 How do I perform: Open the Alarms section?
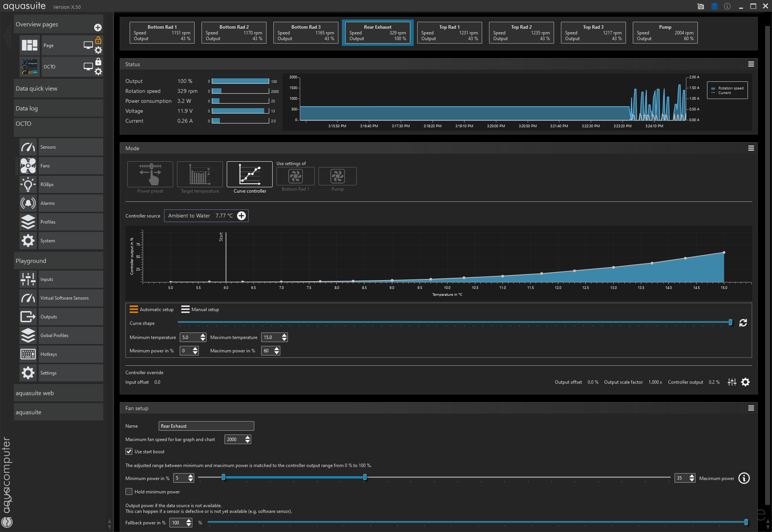[61, 203]
